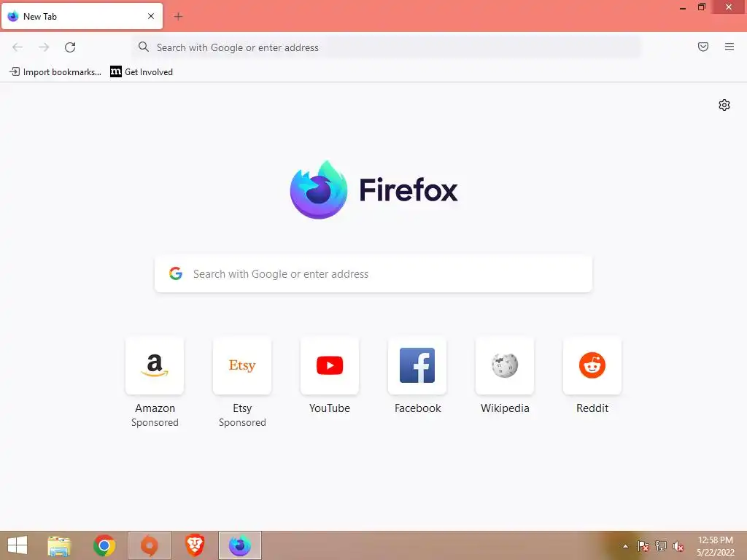The image size is (747, 560).
Task: Restore down the Firefox window
Action: [x=701, y=7]
